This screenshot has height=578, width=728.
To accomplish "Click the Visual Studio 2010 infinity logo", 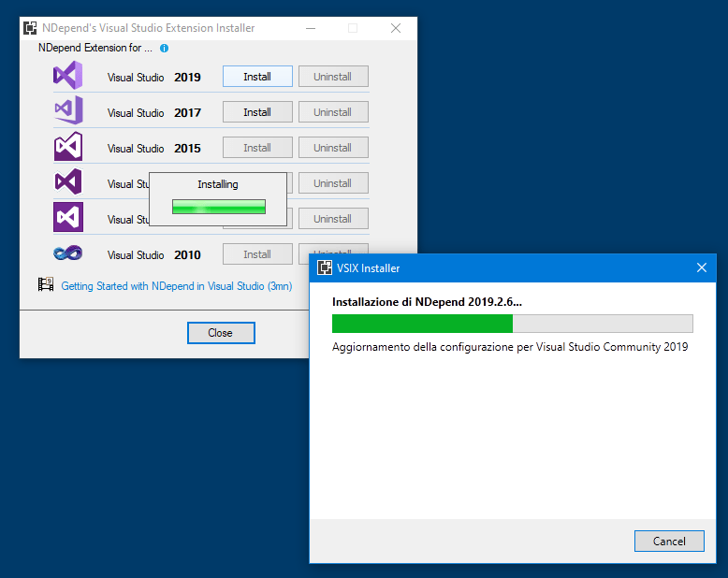I will click(67, 253).
